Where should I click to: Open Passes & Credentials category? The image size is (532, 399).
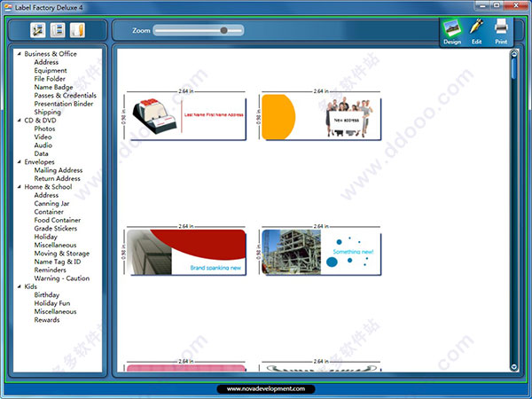pyautogui.click(x=65, y=96)
